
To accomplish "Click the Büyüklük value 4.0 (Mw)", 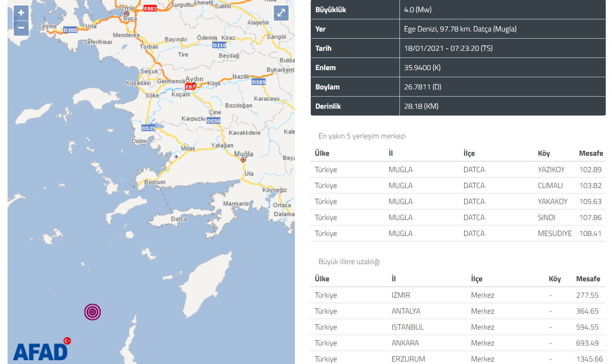I will point(418,10).
